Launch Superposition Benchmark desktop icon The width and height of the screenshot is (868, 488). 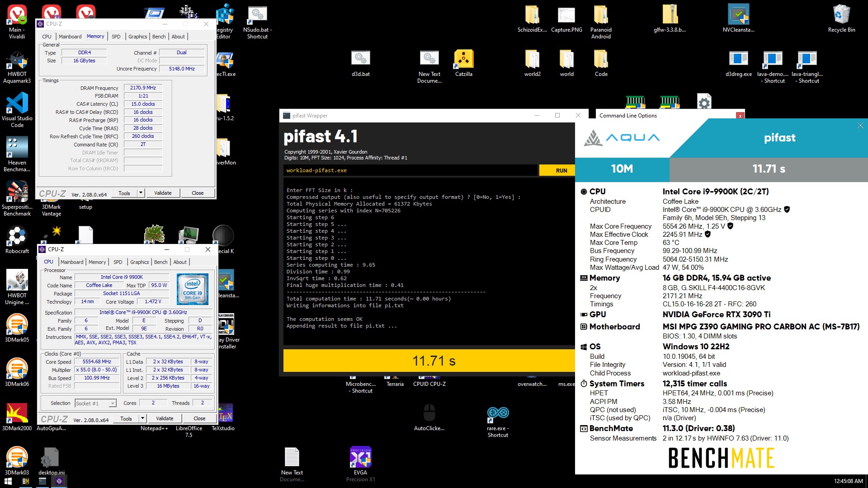point(17,199)
